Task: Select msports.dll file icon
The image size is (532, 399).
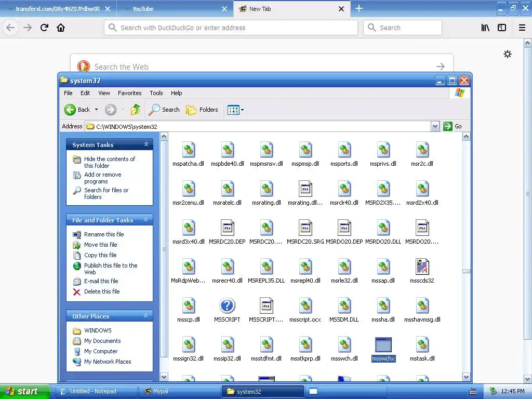Action: 344,150
